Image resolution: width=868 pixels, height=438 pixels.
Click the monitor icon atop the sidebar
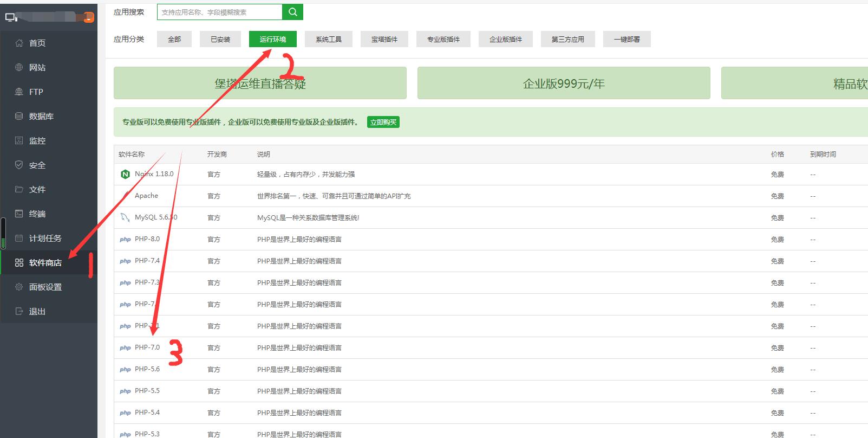coord(11,18)
